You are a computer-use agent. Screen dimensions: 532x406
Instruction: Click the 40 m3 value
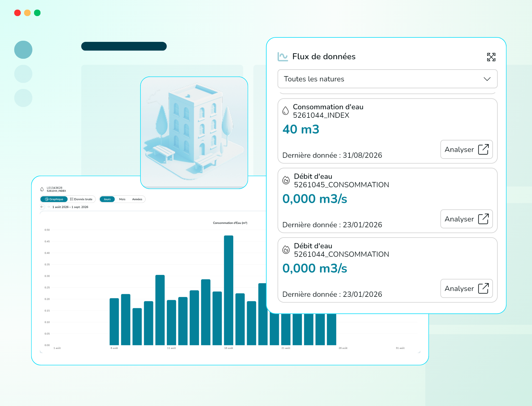pyautogui.click(x=301, y=129)
